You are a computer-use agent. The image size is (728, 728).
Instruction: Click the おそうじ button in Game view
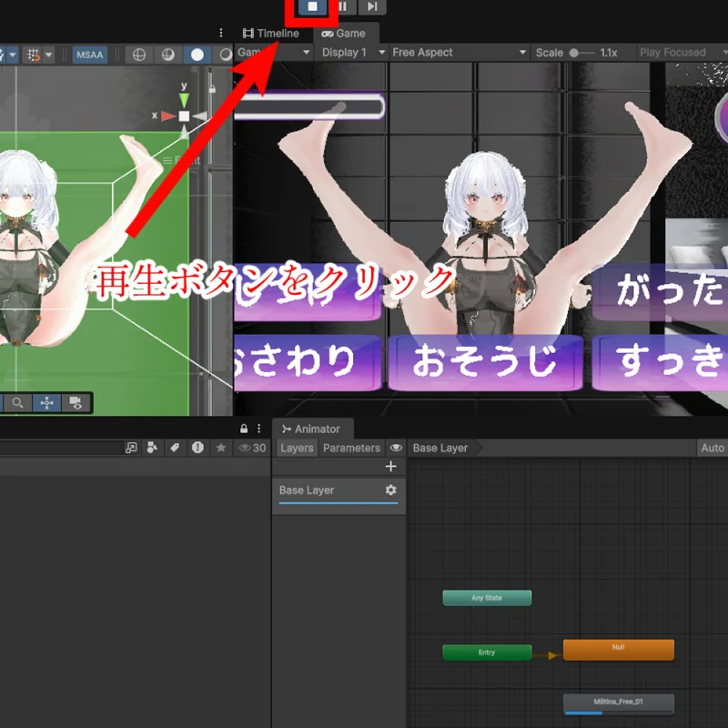pos(485,362)
